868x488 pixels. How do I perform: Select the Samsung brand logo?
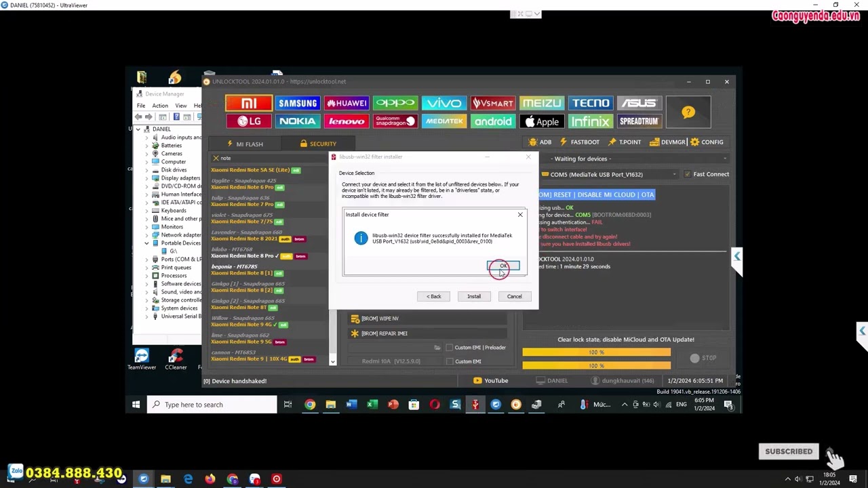[x=298, y=103]
